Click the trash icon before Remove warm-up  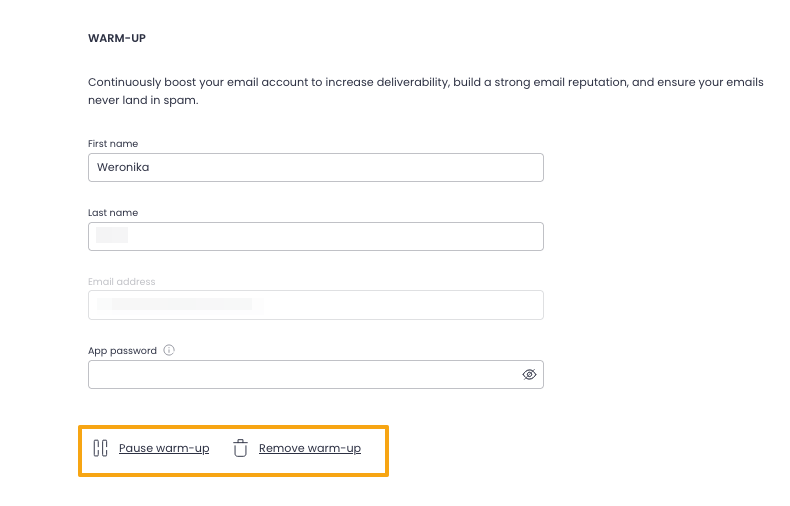[240, 448]
